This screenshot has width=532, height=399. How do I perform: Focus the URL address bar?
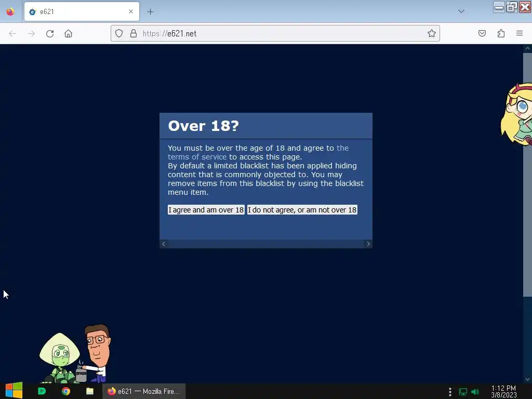275,33
